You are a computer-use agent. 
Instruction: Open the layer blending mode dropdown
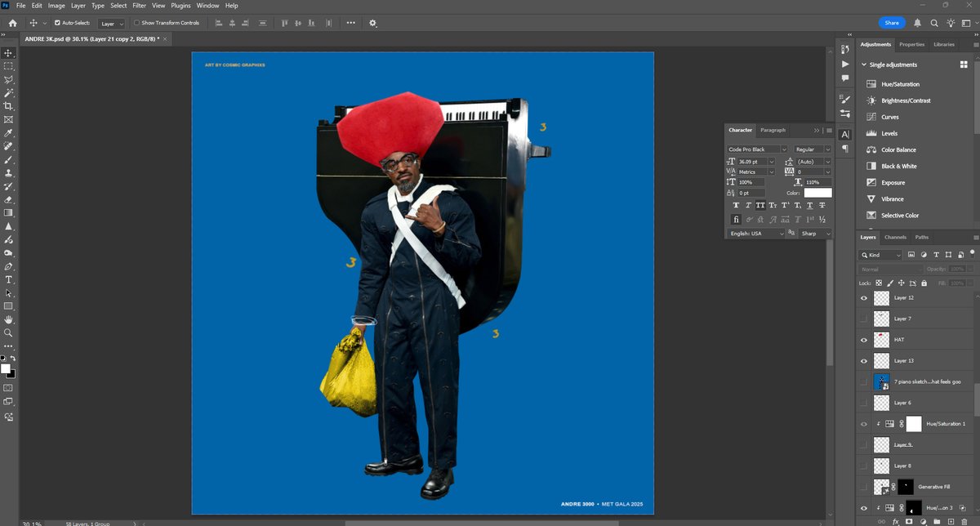click(890, 268)
